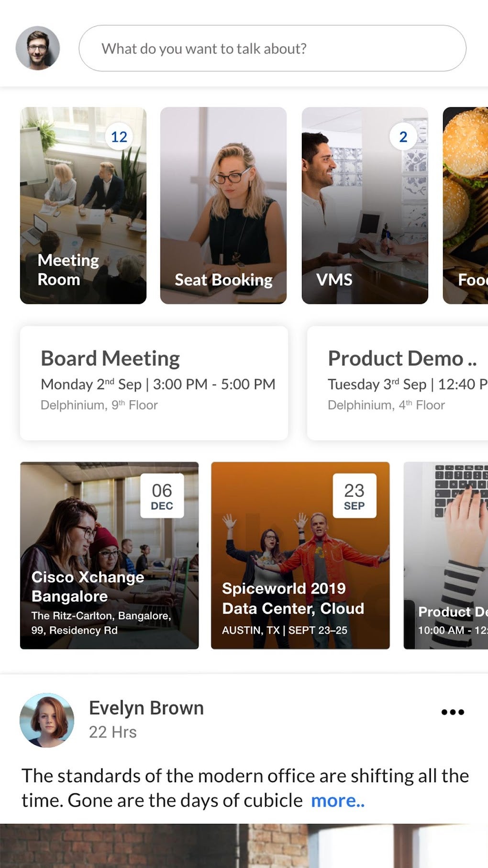Tap the 12 badge on Meeting Room

[119, 137]
